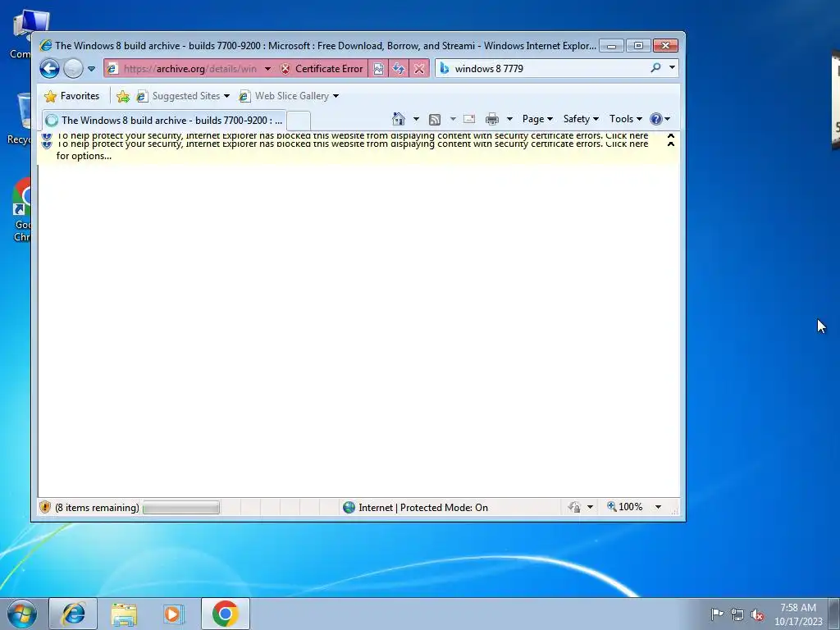Expand the status bar lock icon dropdown
The width and height of the screenshot is (840, 630).
click(x=590, y=507)
